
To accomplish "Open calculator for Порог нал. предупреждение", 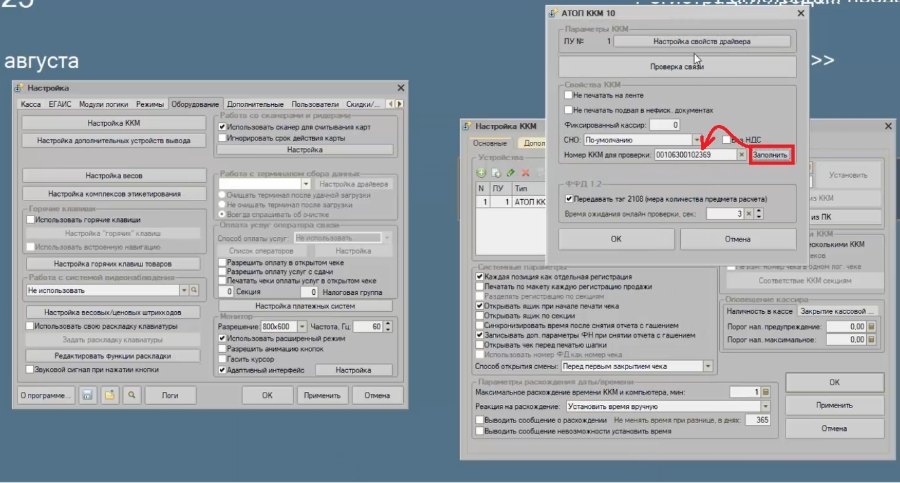I will [x=871, y=326].
